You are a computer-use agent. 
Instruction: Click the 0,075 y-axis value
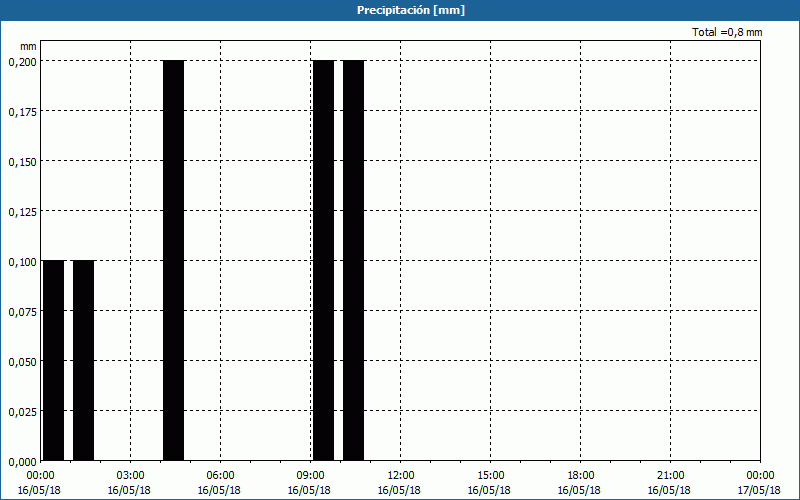[x=22, y=312]
